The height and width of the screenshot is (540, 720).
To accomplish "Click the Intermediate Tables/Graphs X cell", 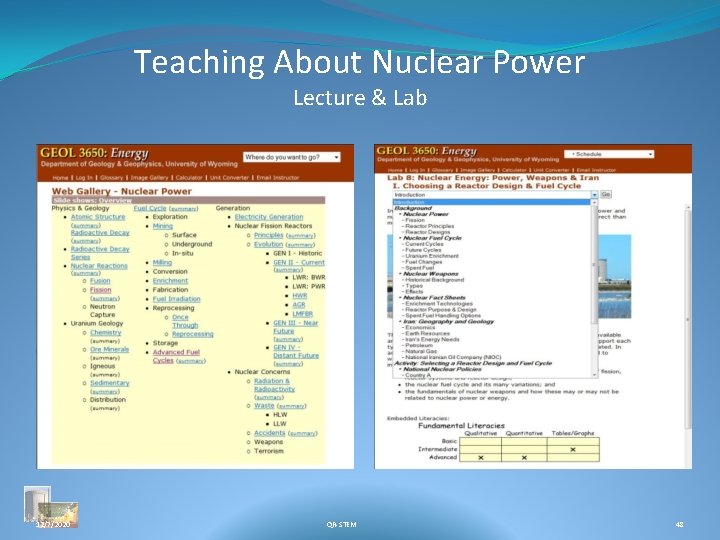I will tap(573, 450).
